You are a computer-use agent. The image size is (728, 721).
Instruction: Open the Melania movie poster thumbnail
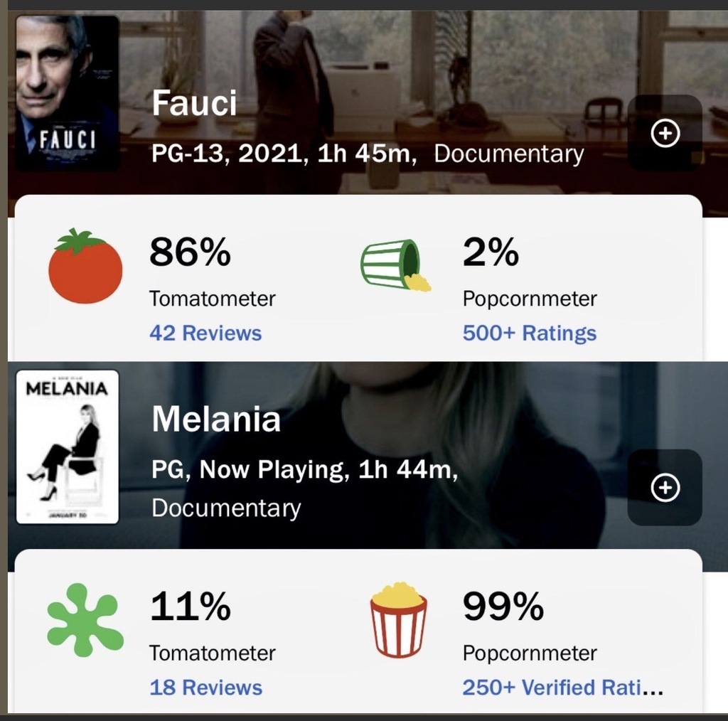coord(68,447)
